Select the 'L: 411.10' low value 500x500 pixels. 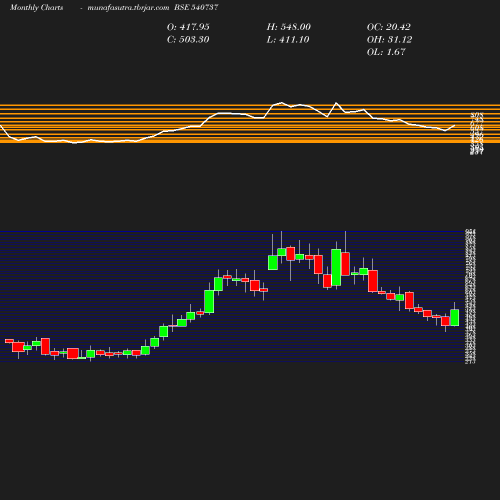tap(288, 40)
